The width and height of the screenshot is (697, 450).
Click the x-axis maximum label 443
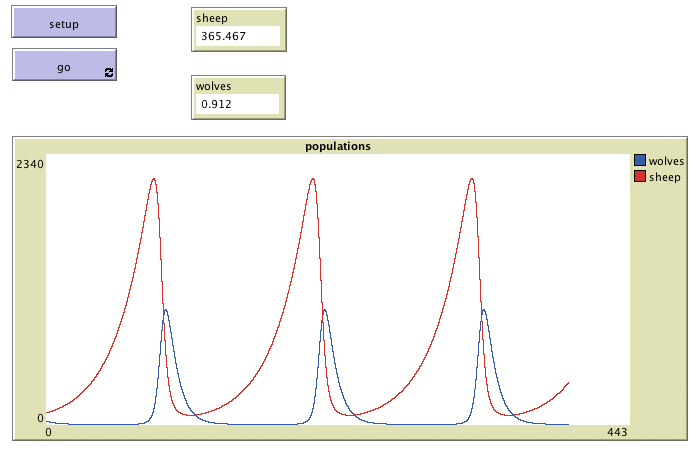click(616, 432)
